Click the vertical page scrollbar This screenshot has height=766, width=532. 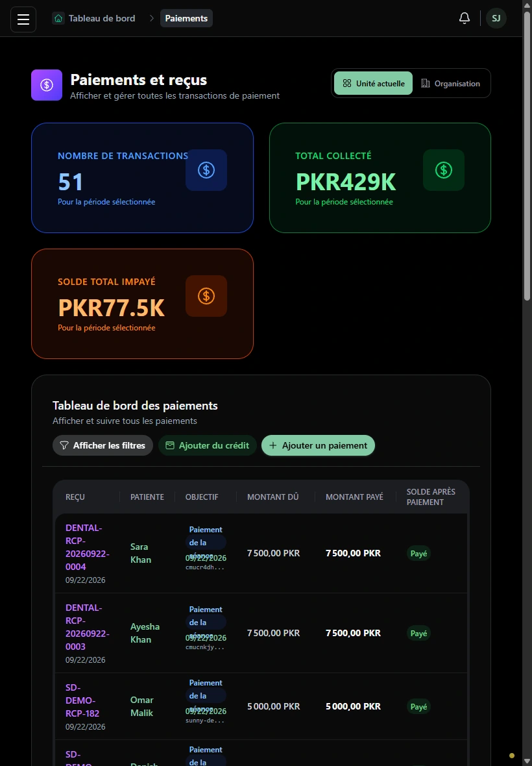527,156
